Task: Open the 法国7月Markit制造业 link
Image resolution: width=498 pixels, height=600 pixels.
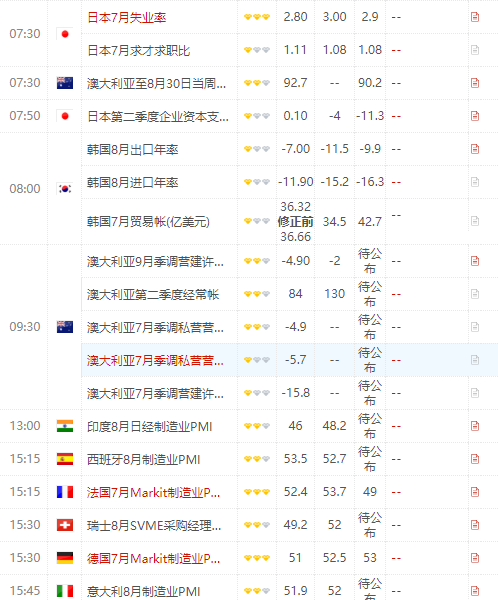Action: click(153, 492)
